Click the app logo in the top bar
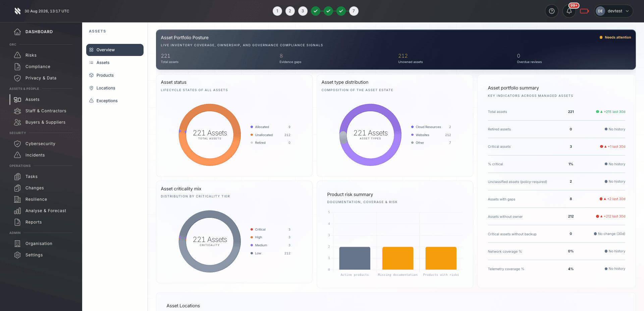Viewport: 644px width, 311px height. [17, 11]
